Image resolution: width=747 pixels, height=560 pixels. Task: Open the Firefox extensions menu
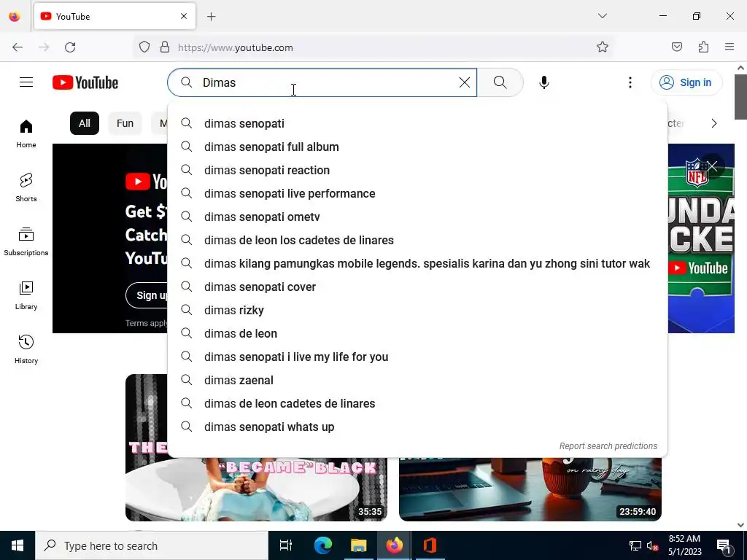pos(703,47)
